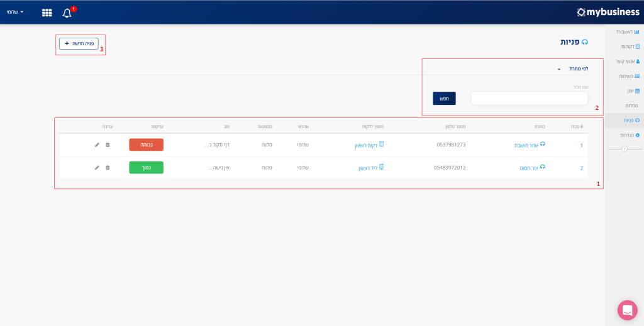Click the mybusiness logo
This screenshot has height=326, width=644.
(x=608, y=13)
